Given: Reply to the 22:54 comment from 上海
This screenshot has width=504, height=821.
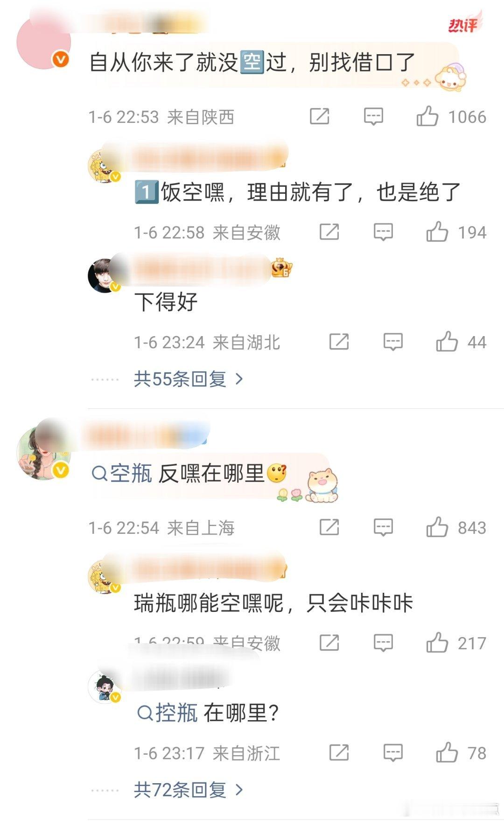Looking at the screenshot, I should [383, 527].
